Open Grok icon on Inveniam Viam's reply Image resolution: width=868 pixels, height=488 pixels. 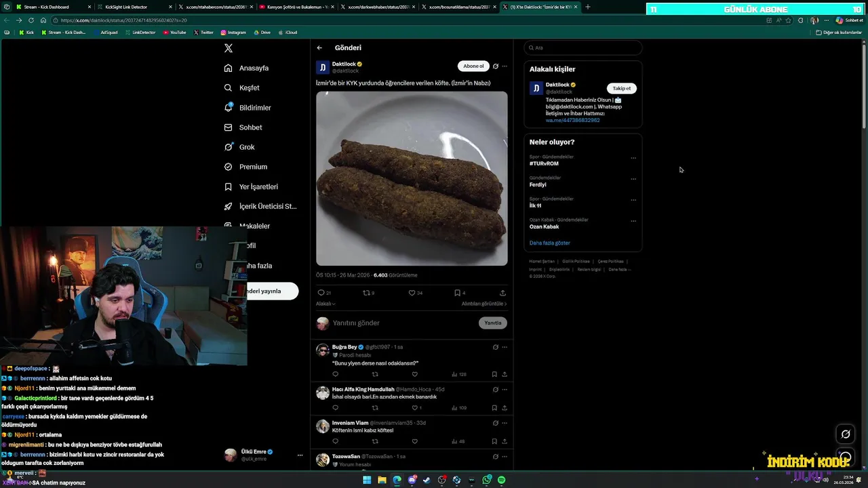pos(496,423)
